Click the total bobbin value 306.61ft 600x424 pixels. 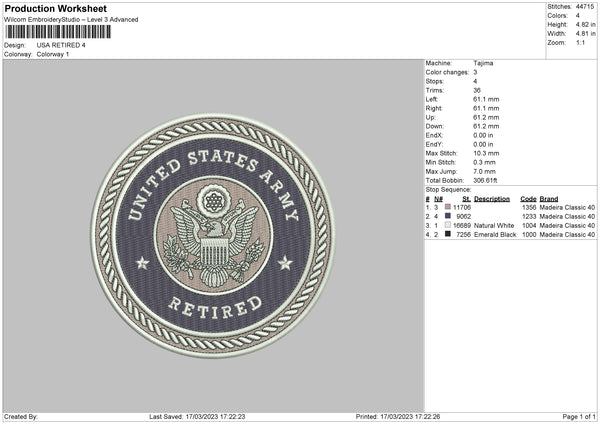tap(485, 181)
